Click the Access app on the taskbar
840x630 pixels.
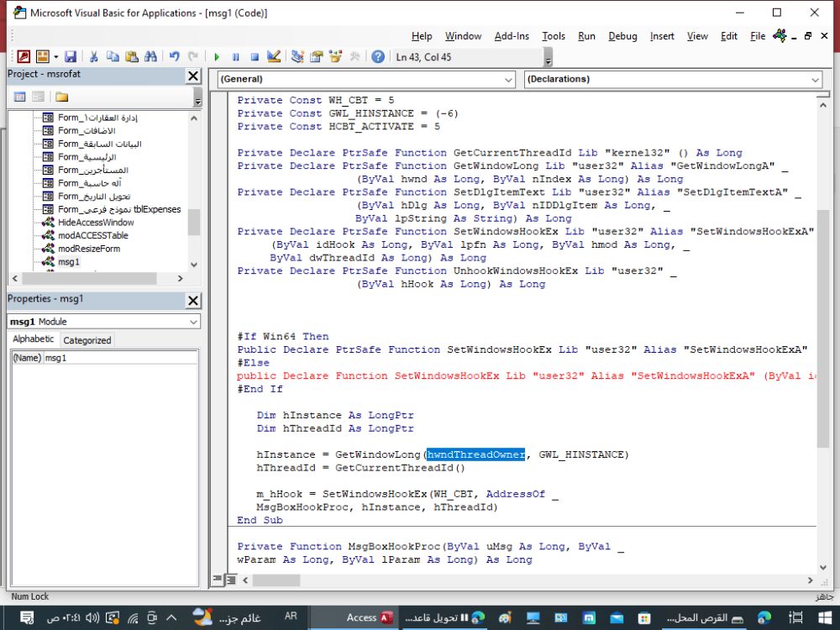pyautogui.click(x=370, y=617)
